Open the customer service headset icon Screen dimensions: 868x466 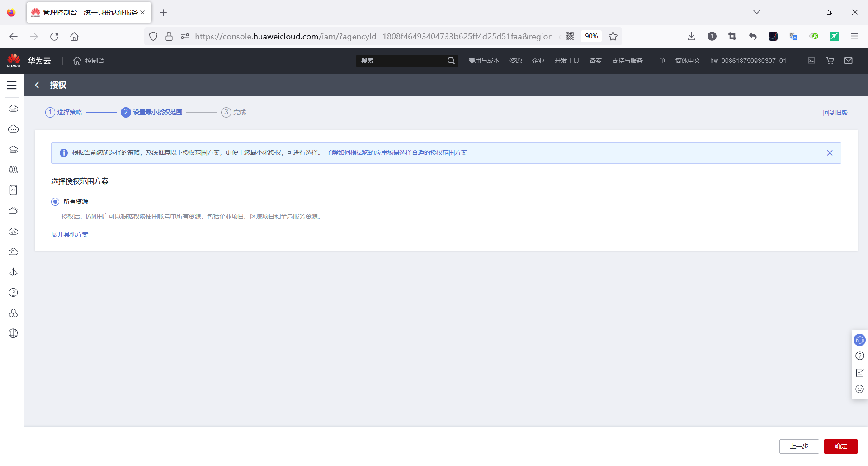pyautogui.click(x=859, y=340)
